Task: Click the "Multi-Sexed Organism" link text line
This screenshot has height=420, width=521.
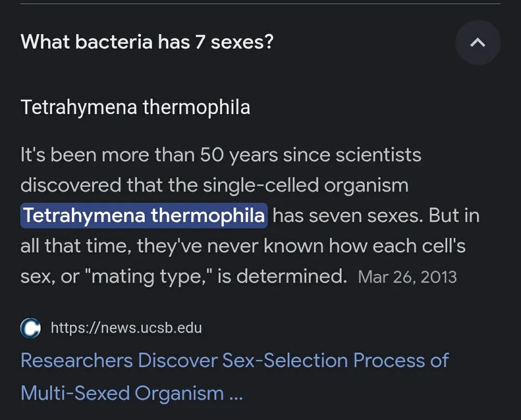Action: click(x=122, y=392)
